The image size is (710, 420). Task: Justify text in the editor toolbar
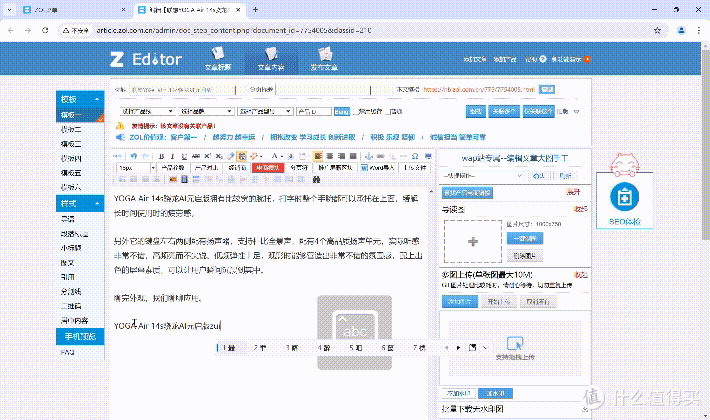pyautogui.click(x=353, y=156)
